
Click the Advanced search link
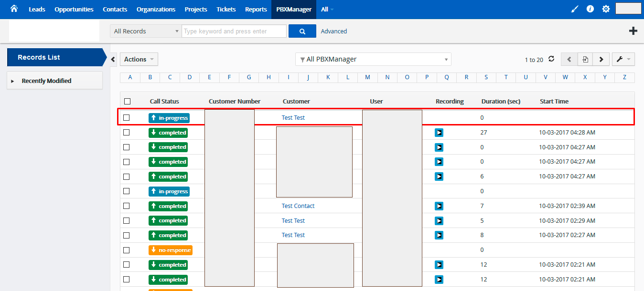[x=333, y=31]
